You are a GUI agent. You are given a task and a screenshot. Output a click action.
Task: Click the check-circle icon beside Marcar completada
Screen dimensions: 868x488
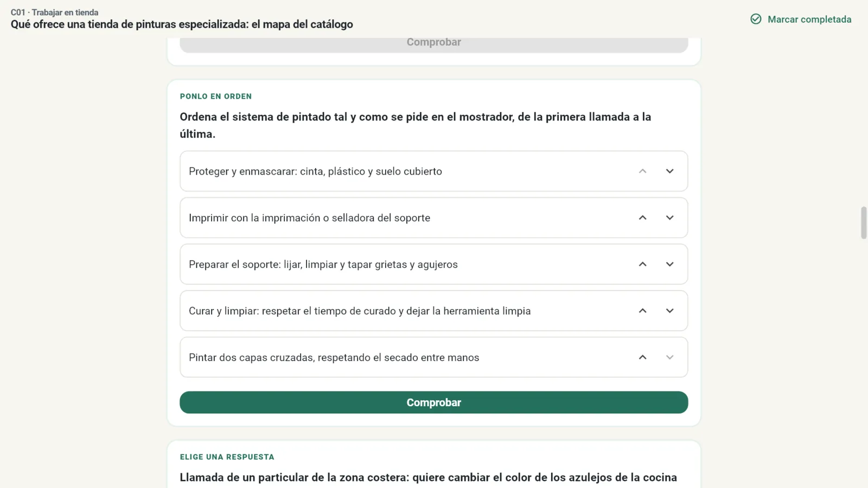tap(756, 20)
